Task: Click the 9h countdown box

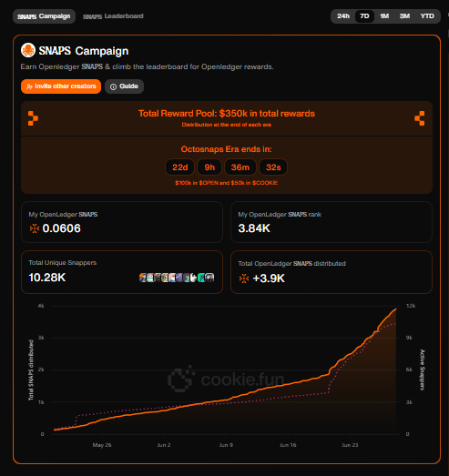Action: [x=209, y=167]
